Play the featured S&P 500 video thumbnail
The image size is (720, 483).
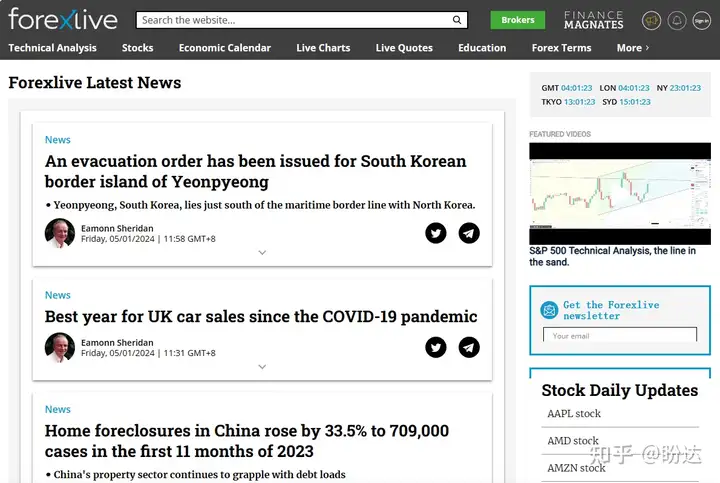[x=620, y=193]
